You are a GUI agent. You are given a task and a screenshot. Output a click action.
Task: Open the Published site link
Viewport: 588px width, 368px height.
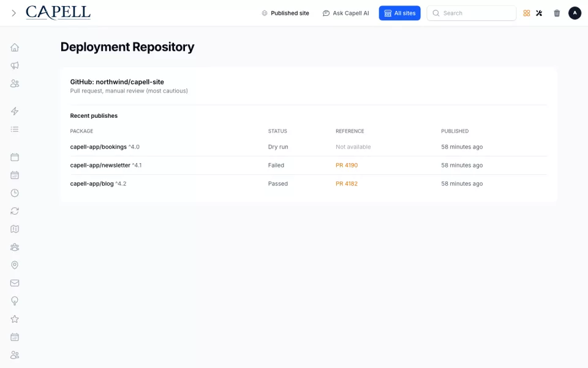pos(285,13)
